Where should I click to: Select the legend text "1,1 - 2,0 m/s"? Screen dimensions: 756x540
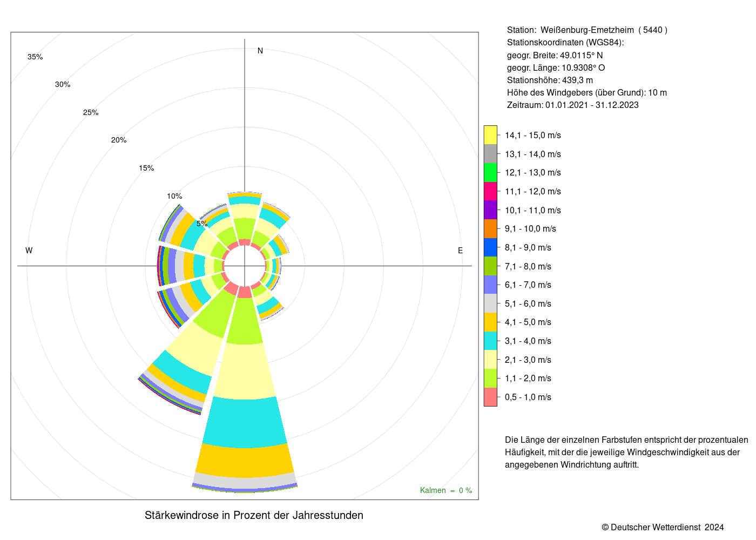pyautogui.click(x=528, y=379)
